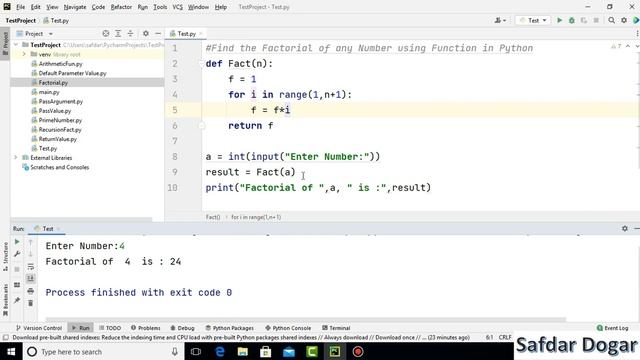Click TestProject breadcrumb in navigation bar
640x360 pixels.
(21, 20)
